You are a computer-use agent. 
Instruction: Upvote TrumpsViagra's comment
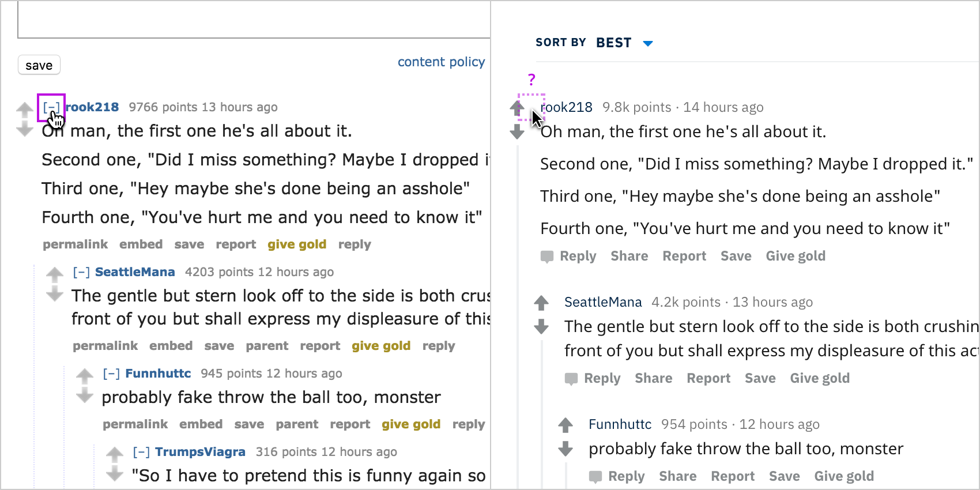(x=115, y=454)
